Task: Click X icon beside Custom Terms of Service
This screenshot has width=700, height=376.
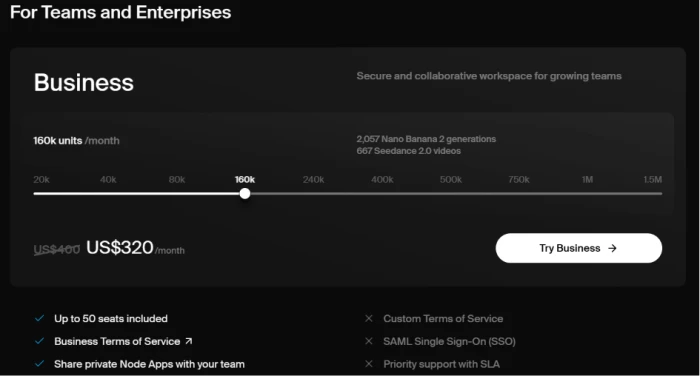Action: tap(369, 318)
